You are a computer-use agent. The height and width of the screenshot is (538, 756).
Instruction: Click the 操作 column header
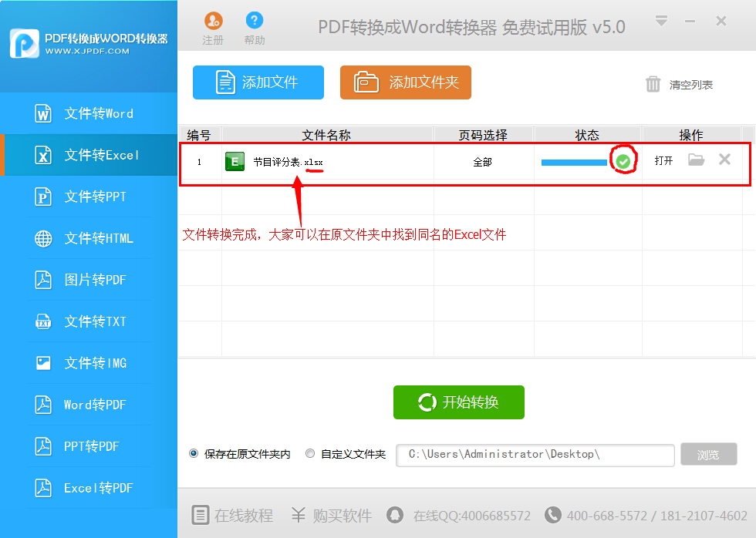coord(691,135)
